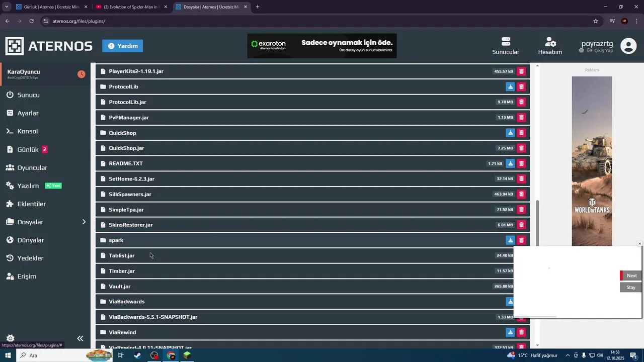The width and height of the screenshot is (644, 362).
Task: Delete the SilkSpawners.jar file
Action: (x=521, y=194)
